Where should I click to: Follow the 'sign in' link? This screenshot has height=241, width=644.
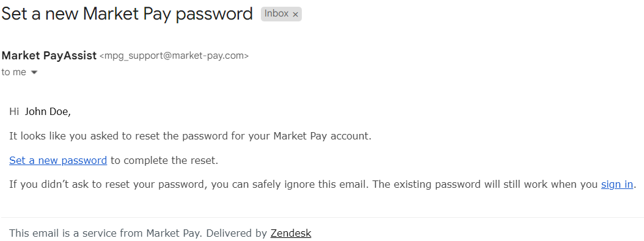617,184
